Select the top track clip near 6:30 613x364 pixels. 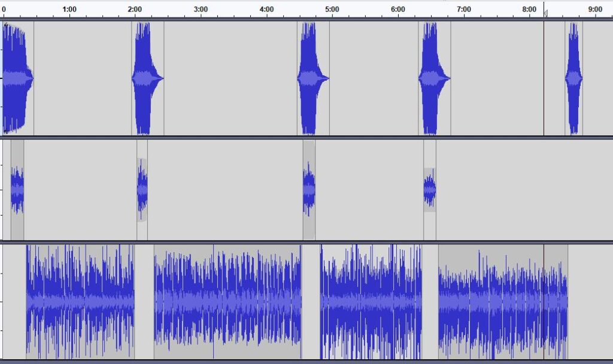pos(433,78)
